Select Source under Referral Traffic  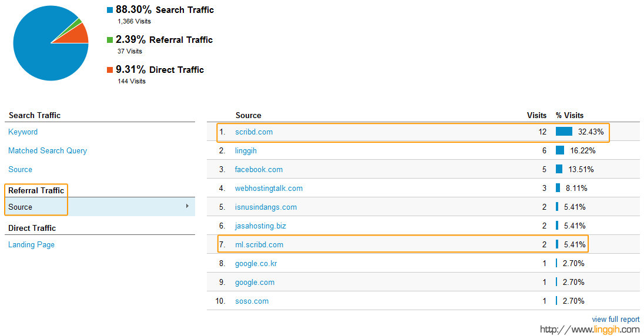21,207
